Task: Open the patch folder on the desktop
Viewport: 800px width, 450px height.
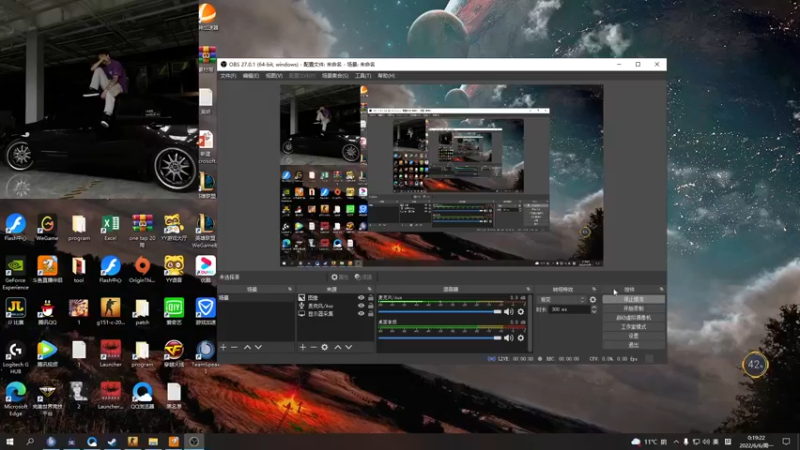Action: click(x=142, y=312)
